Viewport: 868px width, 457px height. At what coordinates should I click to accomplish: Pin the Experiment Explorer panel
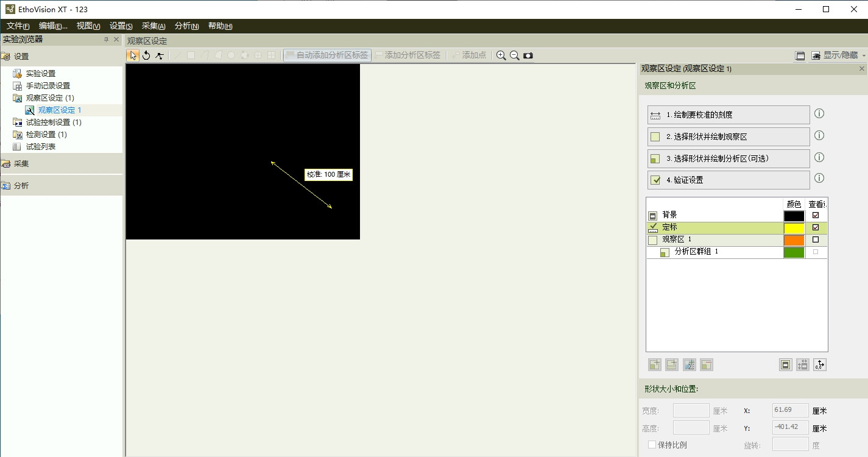click(106, 40)
